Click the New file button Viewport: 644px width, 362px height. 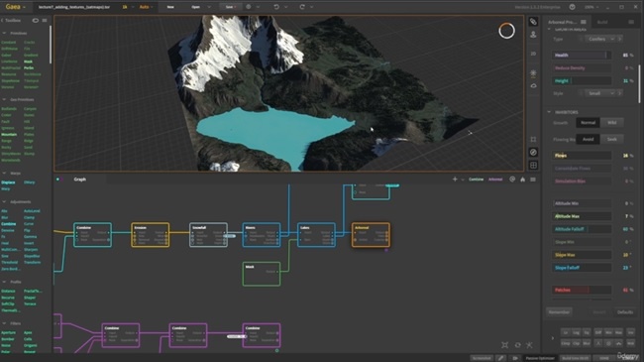coord(170,7)
